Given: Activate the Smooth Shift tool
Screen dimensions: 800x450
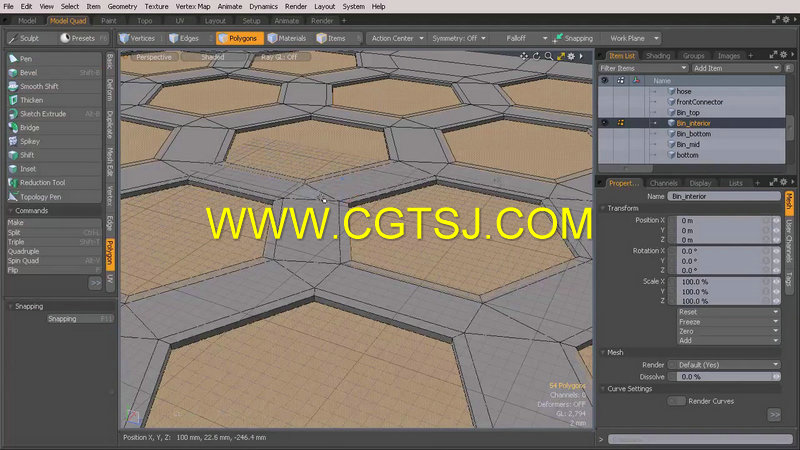Looking at the screenshot, I should pyautogui.click(x=54, y=86).
